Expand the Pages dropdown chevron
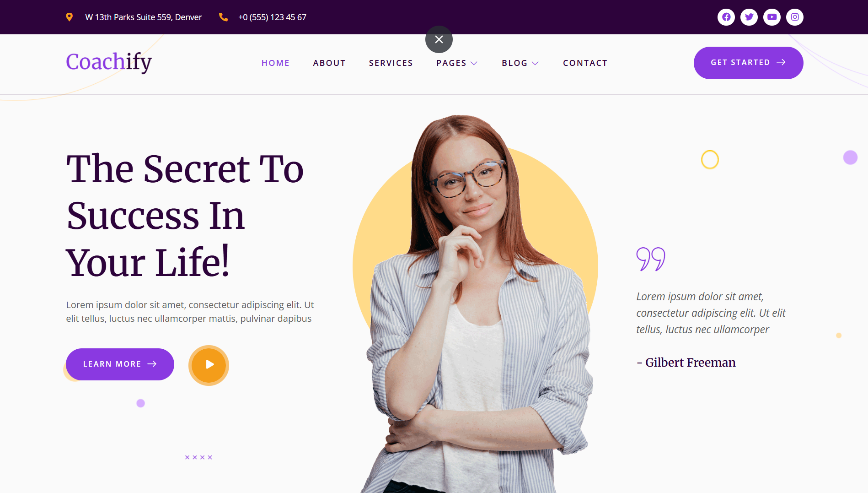Screen dimensions: 868x493 pos(474,63)
